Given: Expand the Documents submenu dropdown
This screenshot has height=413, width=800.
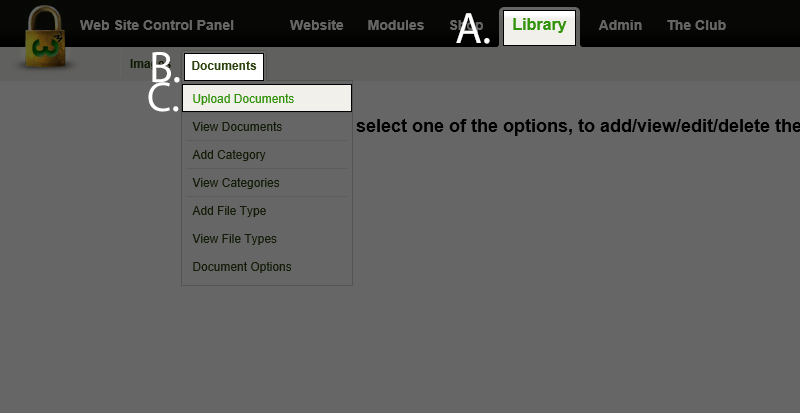Looking at the screenshot, I should click(x=224, y=66).
